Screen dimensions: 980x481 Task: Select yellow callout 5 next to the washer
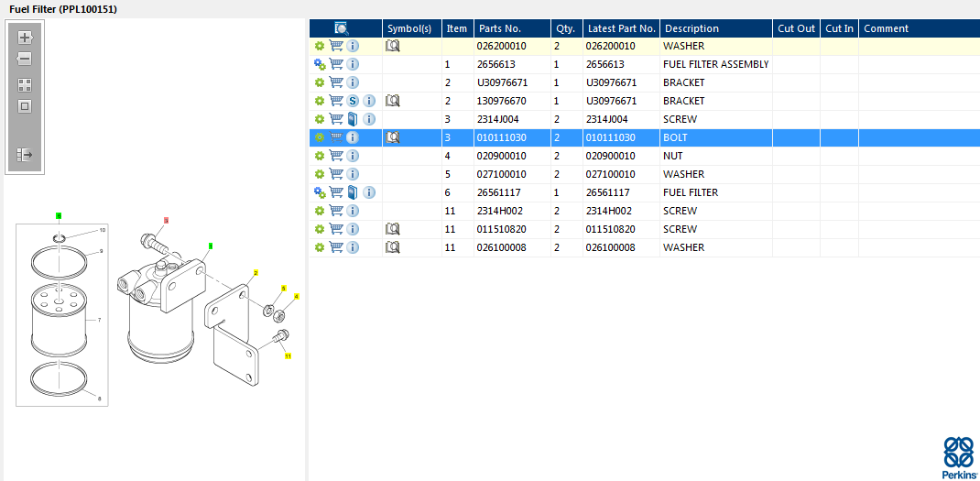click(283, 289)
